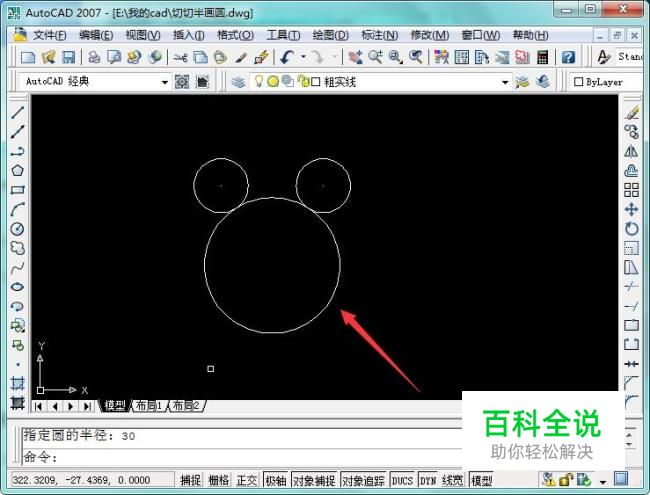Switch to the 布局1 layout tab
The image size is (650, 495).
click(x=149, y=406)
